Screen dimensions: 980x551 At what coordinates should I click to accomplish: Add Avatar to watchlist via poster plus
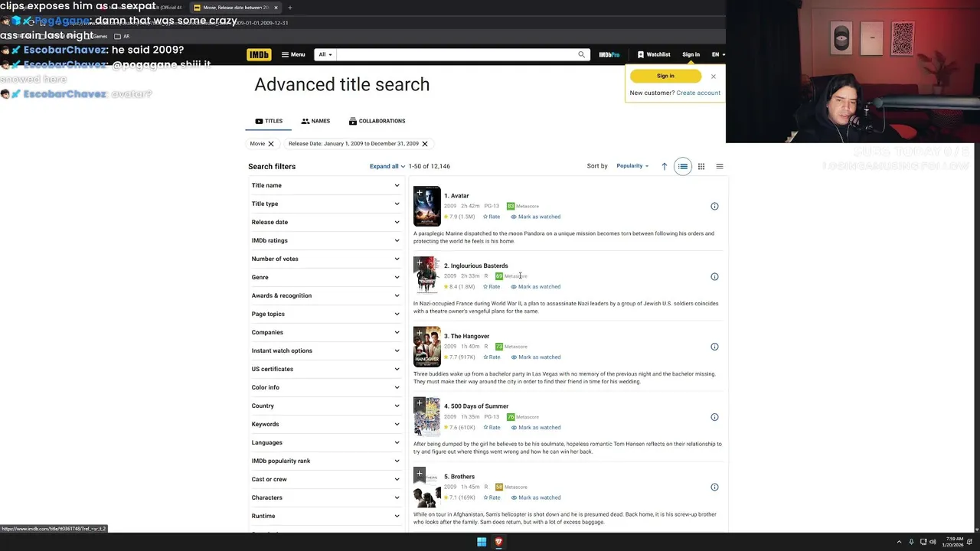[420, 193]
